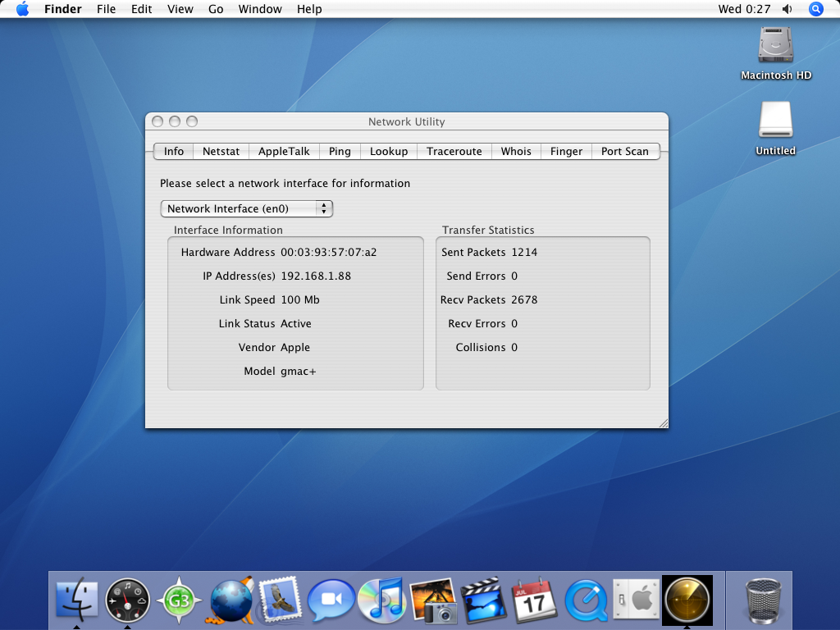
Task: Open iMovie clapperboard icon in Dock
Action: click(484, 600)
